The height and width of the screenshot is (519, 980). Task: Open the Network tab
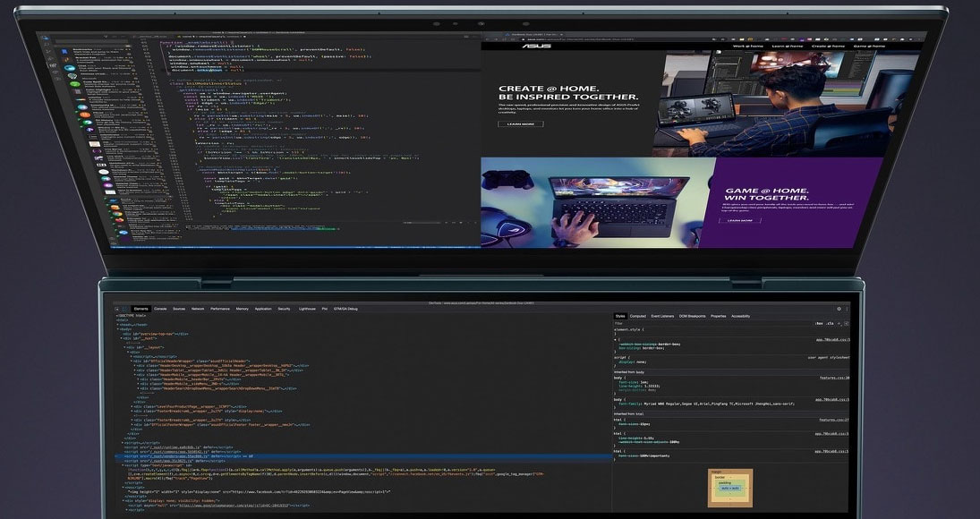coord(198,309)
